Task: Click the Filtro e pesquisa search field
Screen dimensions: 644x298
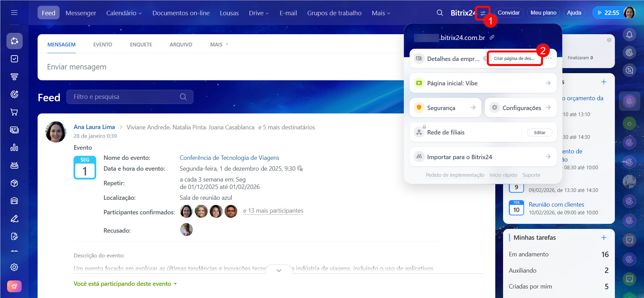Action: coord(125,97)
